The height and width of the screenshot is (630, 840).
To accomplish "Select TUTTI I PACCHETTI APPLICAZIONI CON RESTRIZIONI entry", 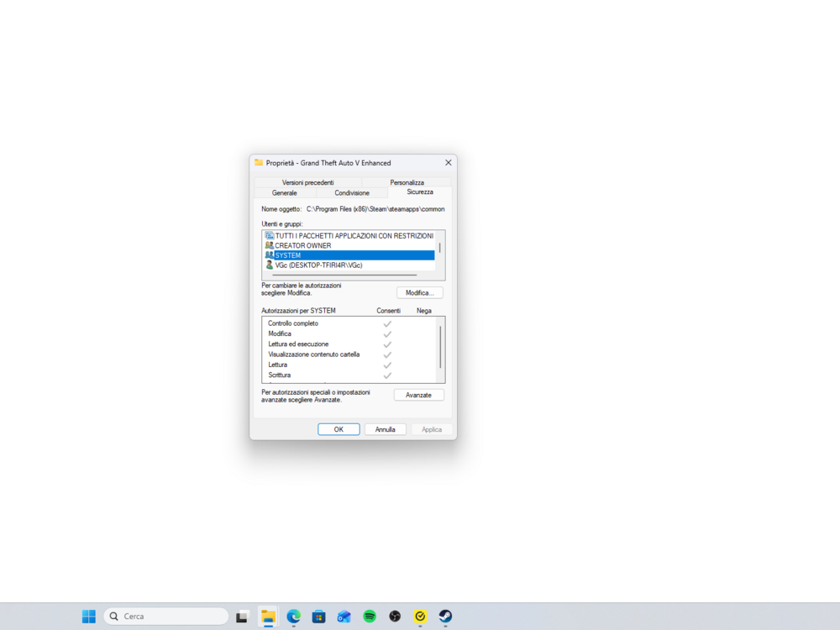I will (x=349, y=236).
